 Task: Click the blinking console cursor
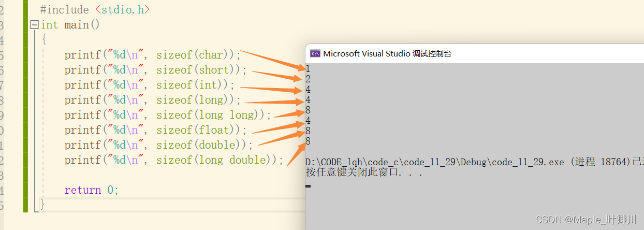tap(308, 186)
